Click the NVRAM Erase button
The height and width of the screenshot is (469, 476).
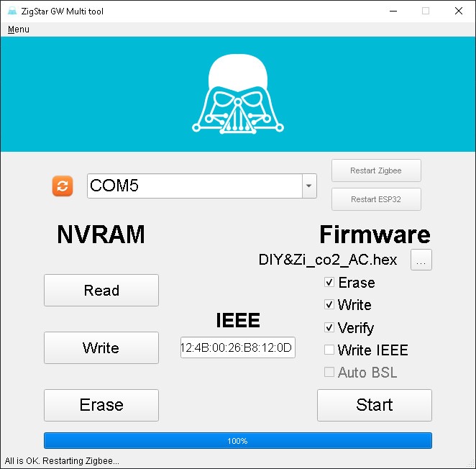(101, 405)
